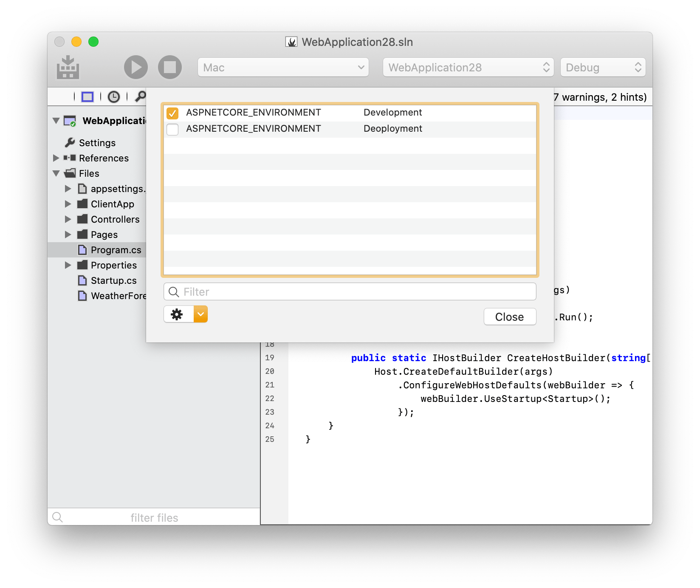Click the Controllers folder icon
This screenshot has height=588, width=700.
[x=82, y=219]
